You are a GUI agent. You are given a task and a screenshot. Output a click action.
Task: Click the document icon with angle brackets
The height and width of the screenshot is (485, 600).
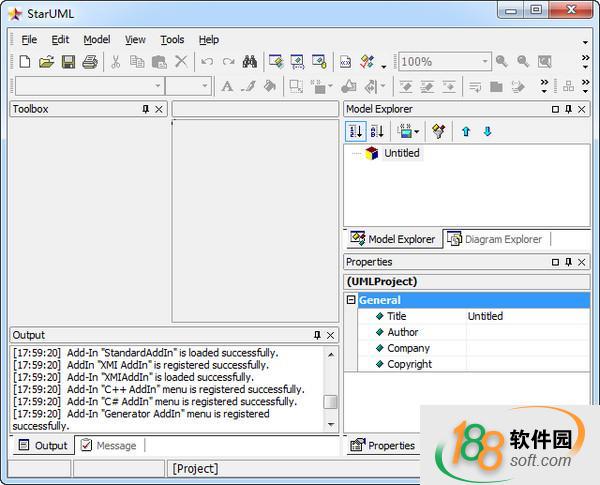click(345, 62)
